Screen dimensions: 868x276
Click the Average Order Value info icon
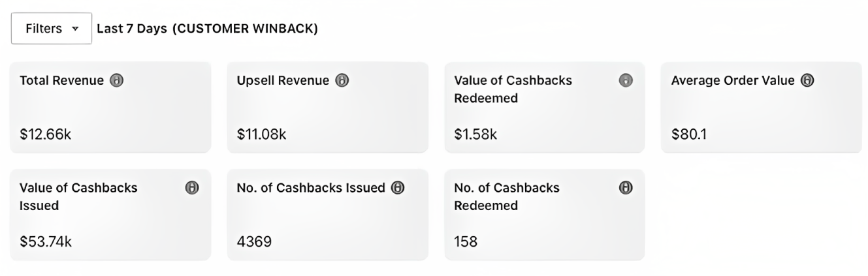(807, 81)
